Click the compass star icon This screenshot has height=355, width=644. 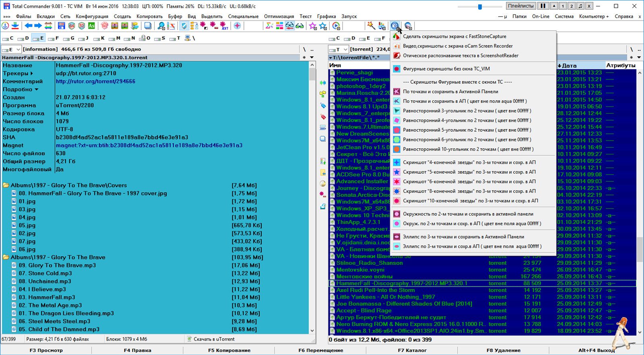coord(237,26)
